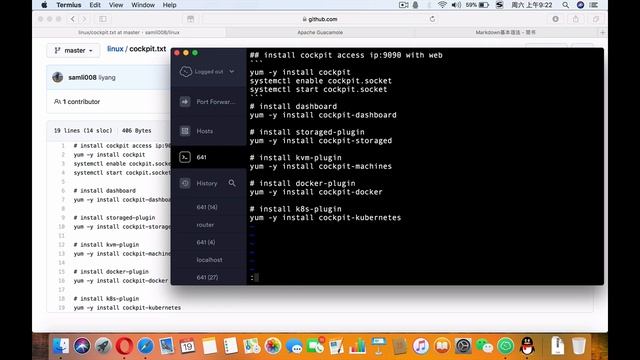The image size is (640, 360).
Task: Open the Safari share button
Action: [x=576, y=19]
